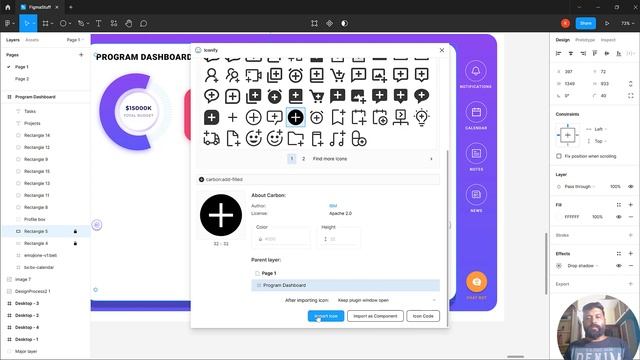Open the zoom percentage dropdown

[627, 23]
